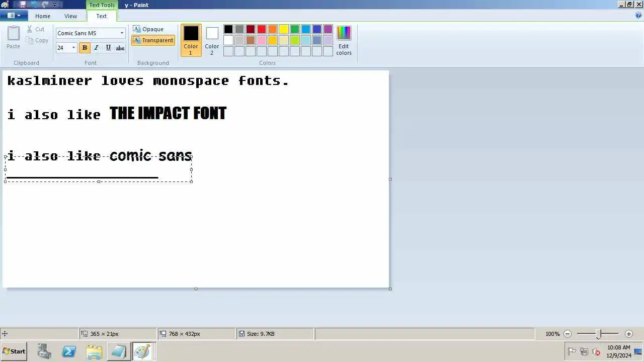
Task: Switch to the Home ribbon tab
Action: click(43, 16)
